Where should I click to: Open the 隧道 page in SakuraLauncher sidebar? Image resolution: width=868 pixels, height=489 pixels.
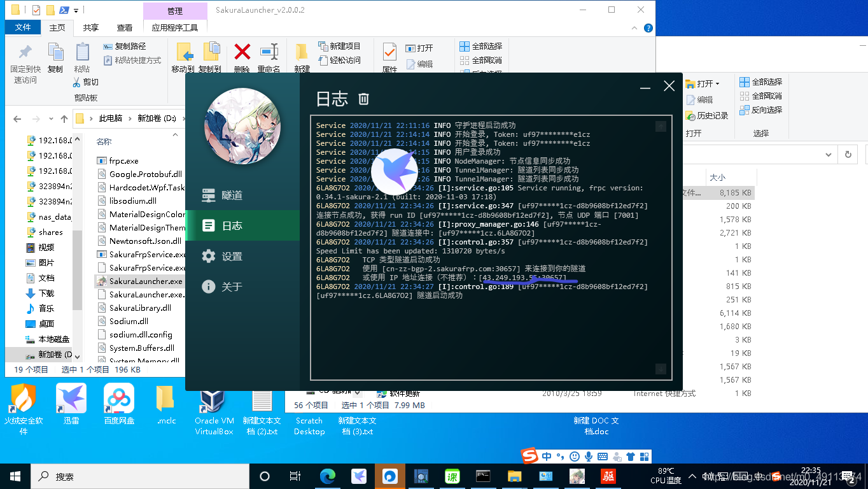pyautogui.click(x=242, y=195)
